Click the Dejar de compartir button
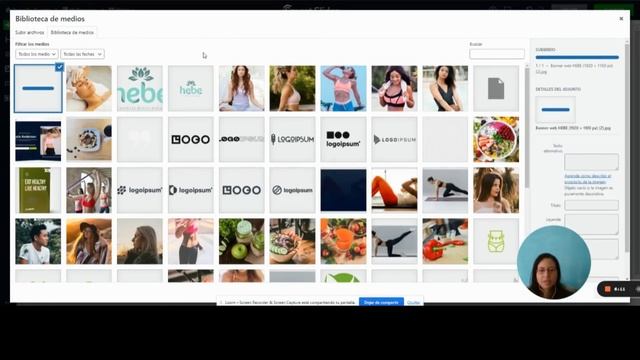This screenshot has height=360, width=640. (x=381, y=302)
